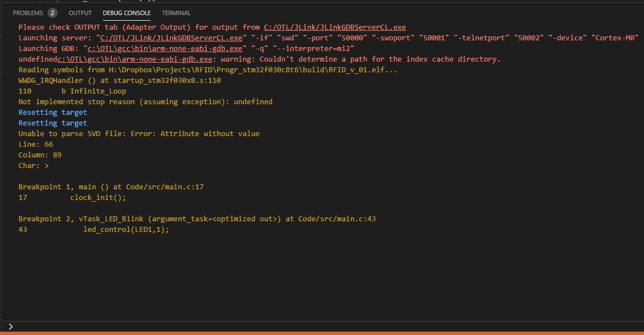Screen dimensions: 644x335
Task: Open the OUTPUT tab
Action: [x=80, y=13]
